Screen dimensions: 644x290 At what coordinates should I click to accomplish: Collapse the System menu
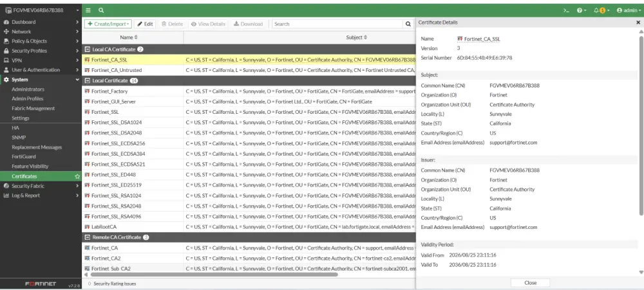[41, 80]
